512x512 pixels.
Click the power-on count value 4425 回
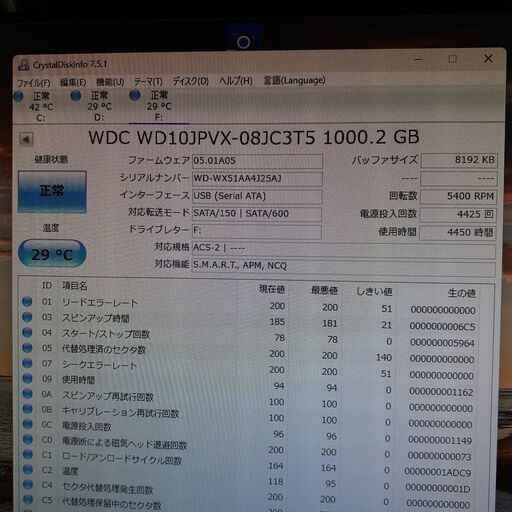coord(458,214)
